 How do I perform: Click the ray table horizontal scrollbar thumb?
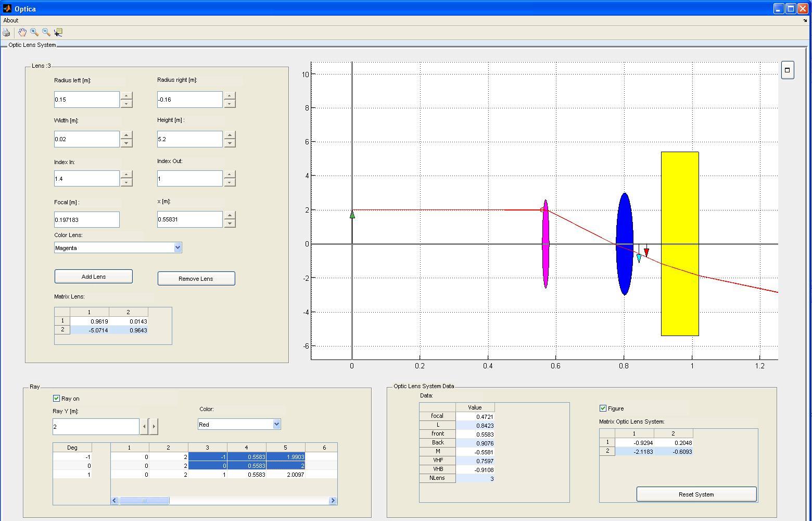[x=144, y=501]
